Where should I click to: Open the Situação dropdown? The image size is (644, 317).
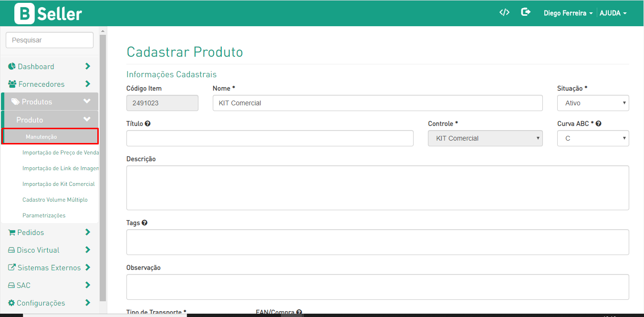[x=592, y=103]
